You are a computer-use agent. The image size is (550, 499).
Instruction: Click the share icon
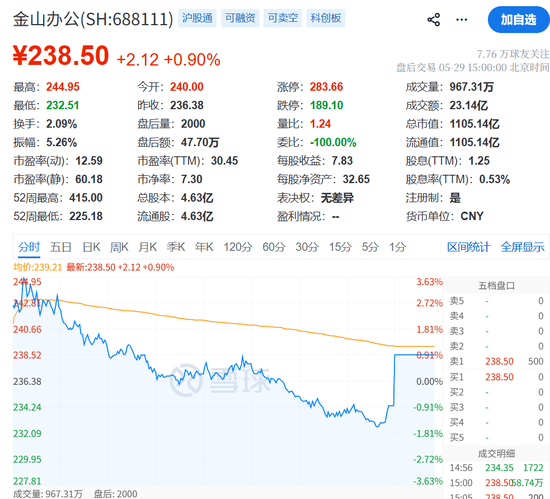tap(434, 20)
